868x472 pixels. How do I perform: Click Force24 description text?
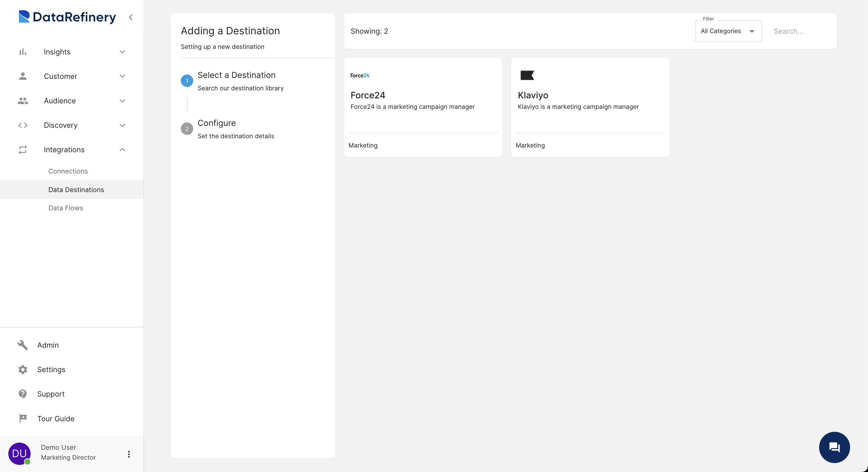point(412,106)
